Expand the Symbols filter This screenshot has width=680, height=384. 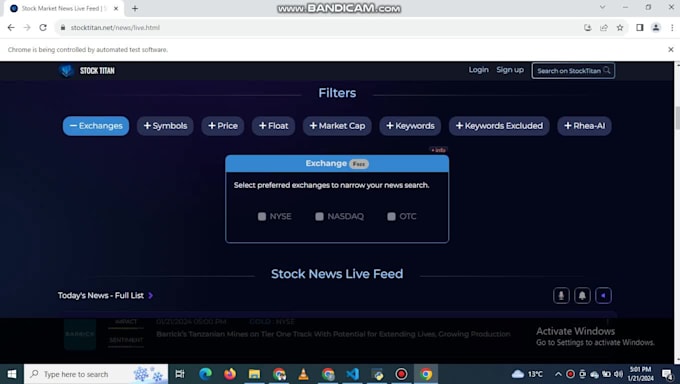point(165,126)
